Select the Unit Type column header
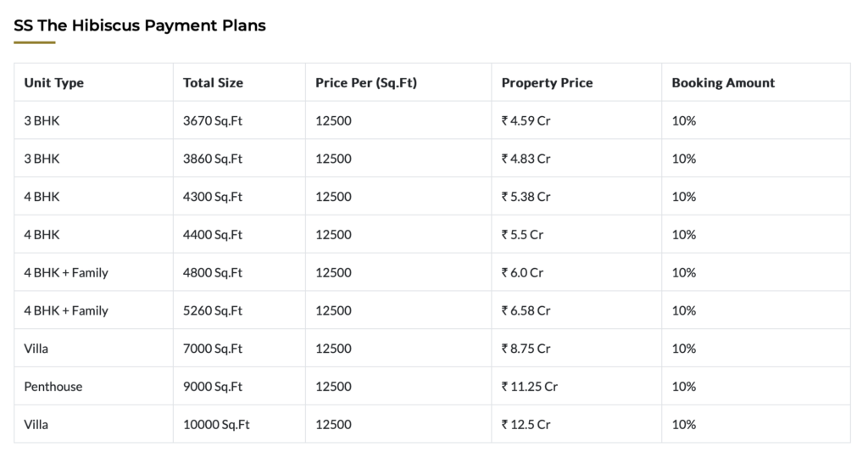This screenshot has height=469, width=868. [53, 82]
